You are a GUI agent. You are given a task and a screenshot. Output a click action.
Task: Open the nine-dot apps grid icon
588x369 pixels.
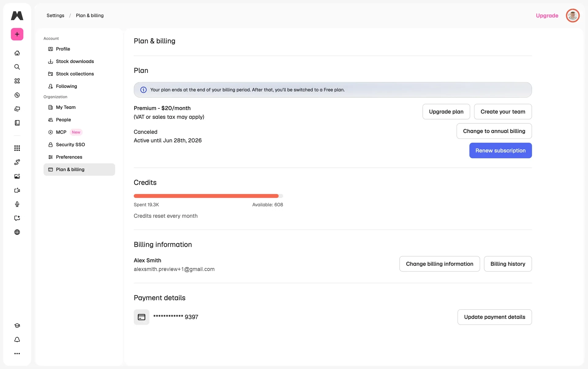click(17, 148)
